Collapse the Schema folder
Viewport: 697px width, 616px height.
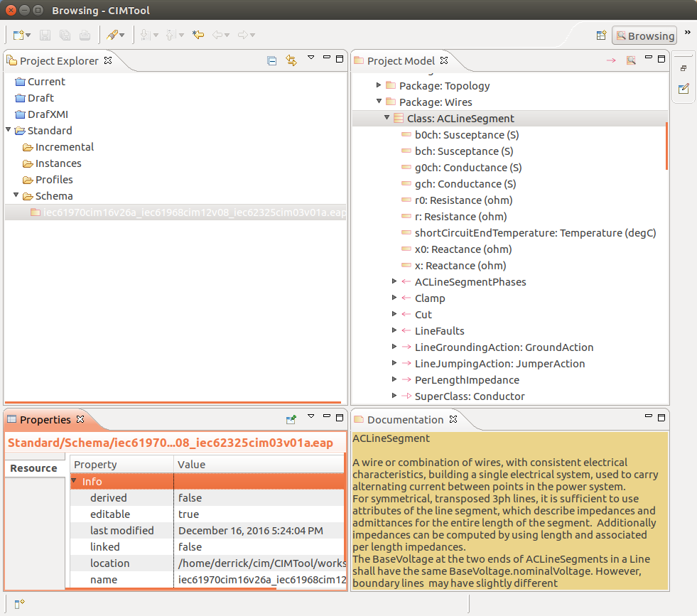point(16,195)
